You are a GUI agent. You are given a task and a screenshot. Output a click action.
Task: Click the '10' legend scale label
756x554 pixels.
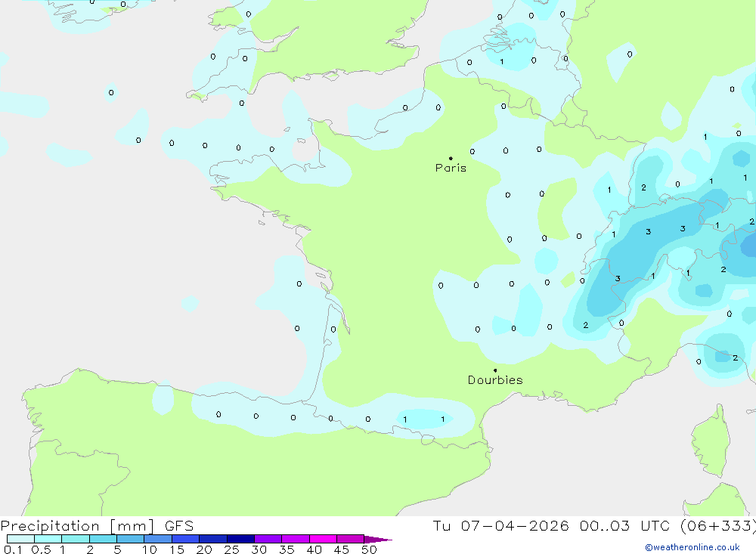point(150,549)
